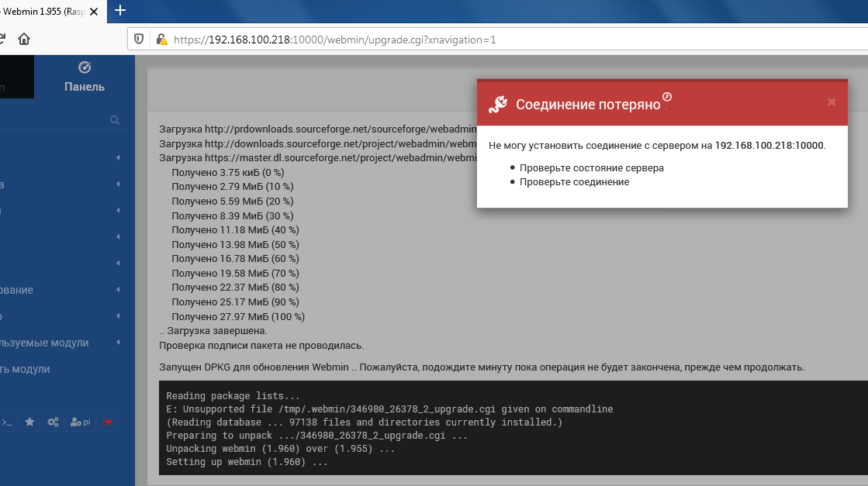Click 'Unpacking webmin (1.960) over (1.955)' line

[281, 449]
